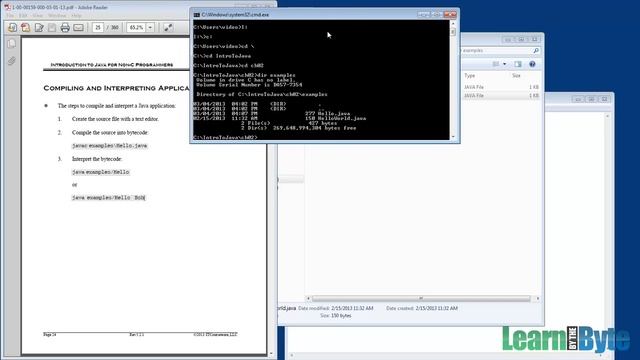Image resolution: width=640 pixels, height=360 pixels.
Task: Open the page thumbnails panel in Reader sidebar
Action: [11, 44]
